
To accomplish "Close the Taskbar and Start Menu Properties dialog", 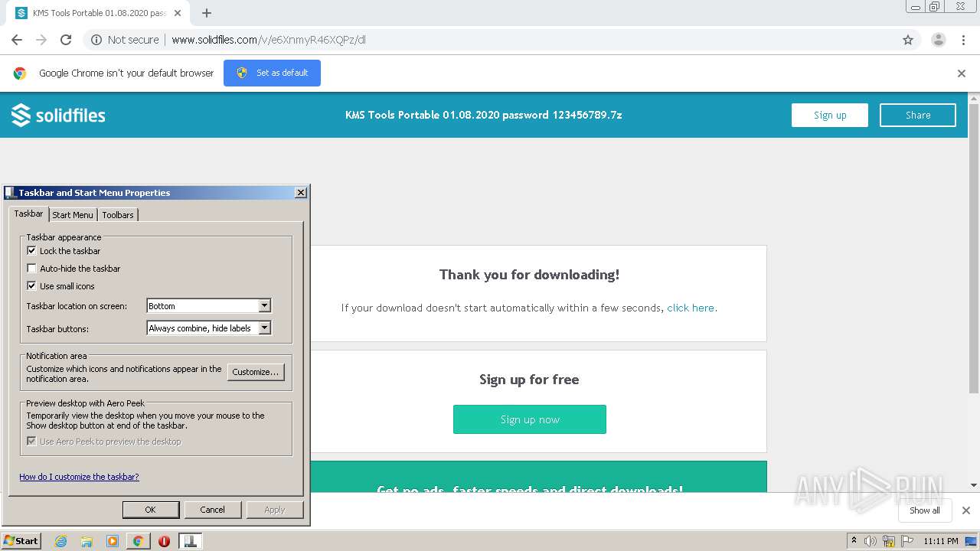I will (x=301, y=193).
